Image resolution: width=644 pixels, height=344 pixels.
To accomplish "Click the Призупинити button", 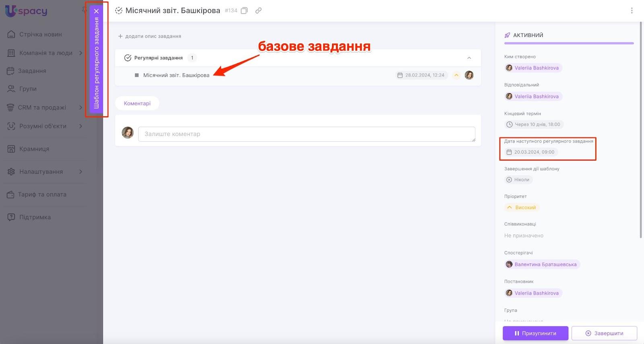I will point(535,333).
